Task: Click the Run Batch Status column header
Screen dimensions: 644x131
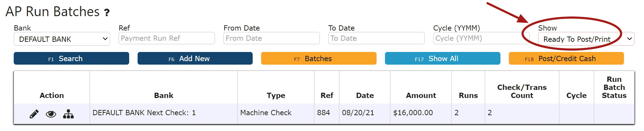Action: pos(614,87)
